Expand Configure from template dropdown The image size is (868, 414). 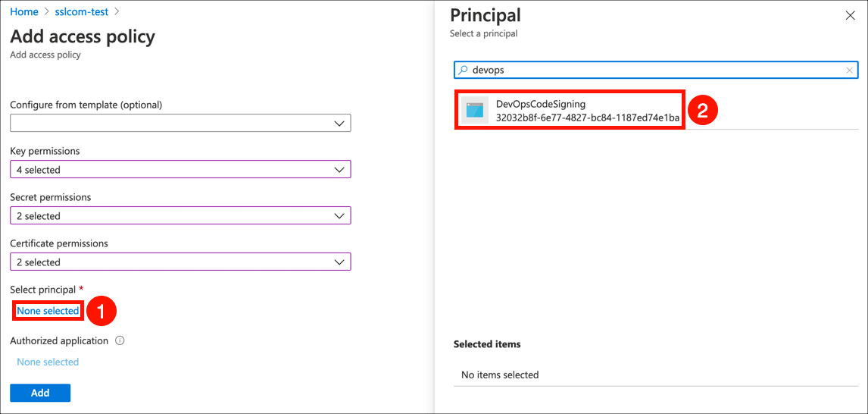180,123
